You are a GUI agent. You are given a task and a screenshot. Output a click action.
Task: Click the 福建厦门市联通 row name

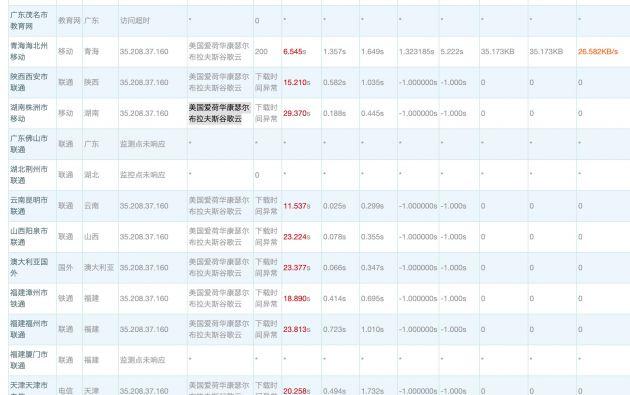point(29,360)
